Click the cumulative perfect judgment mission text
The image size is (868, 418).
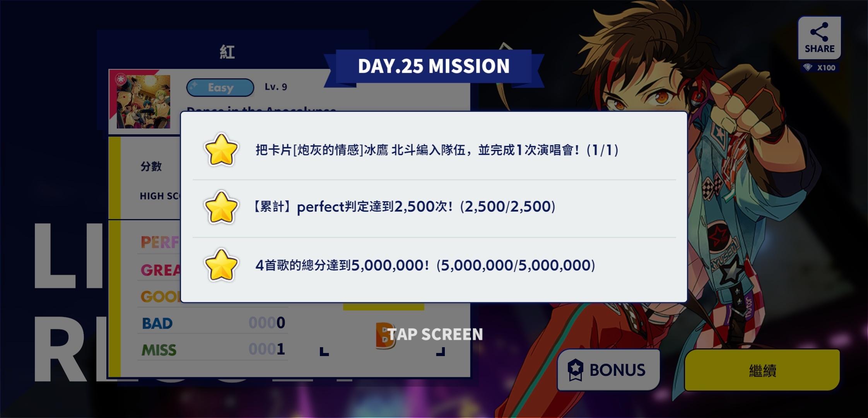point(404,207)
